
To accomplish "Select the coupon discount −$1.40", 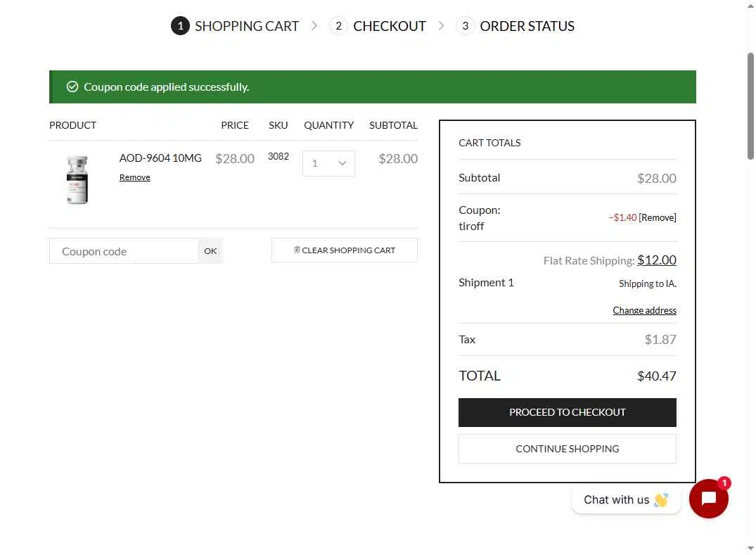I will [622, 217].
